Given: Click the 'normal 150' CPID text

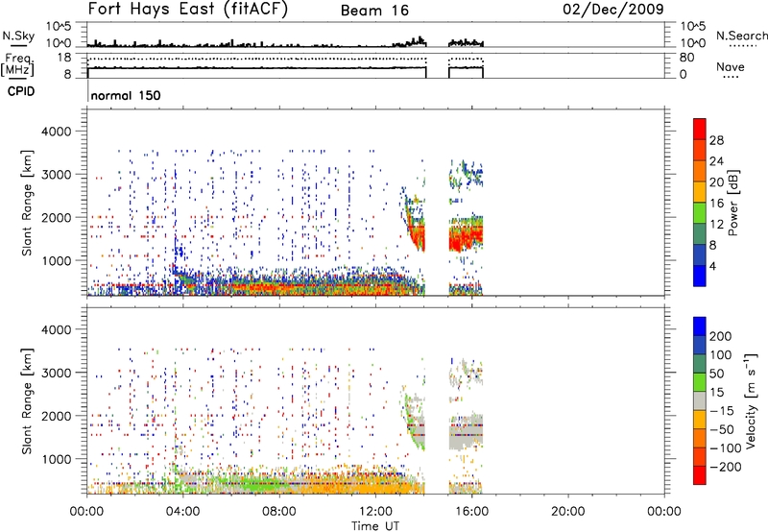Looking at the screenshot, I should 126,95.
